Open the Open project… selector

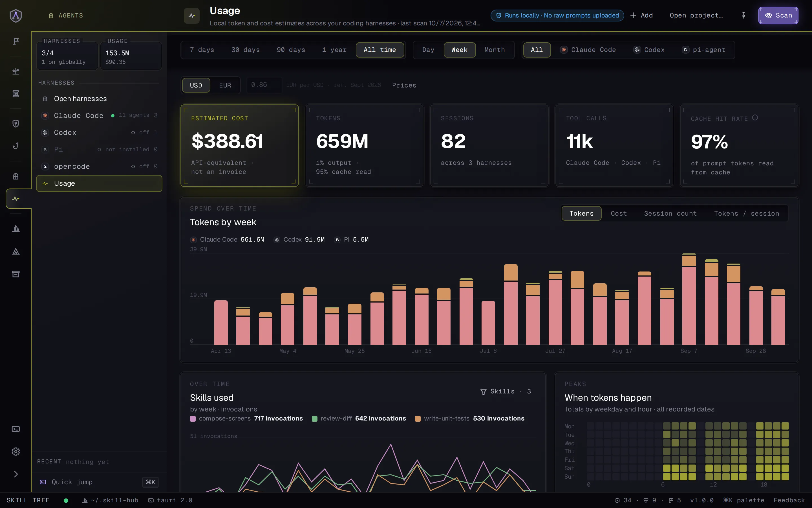coord(696,16)
